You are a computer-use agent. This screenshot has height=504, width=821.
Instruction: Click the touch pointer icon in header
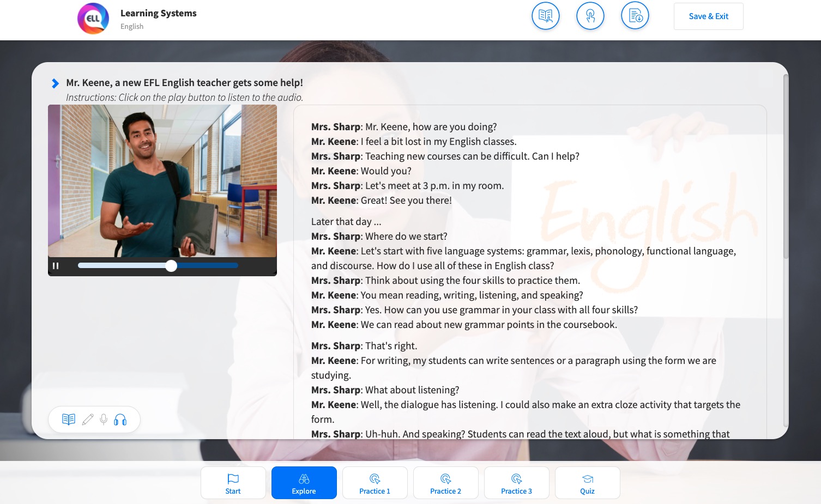tap(590, 16)
